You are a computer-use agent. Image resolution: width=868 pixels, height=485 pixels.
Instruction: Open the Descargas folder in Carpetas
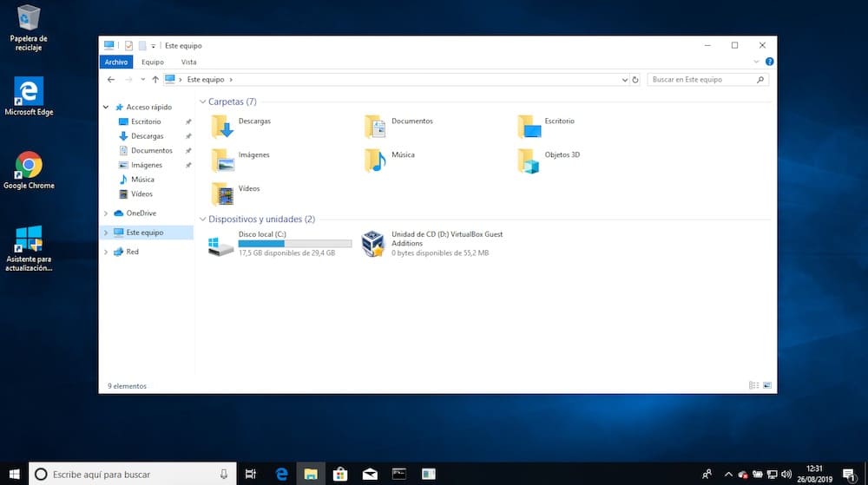224,127
